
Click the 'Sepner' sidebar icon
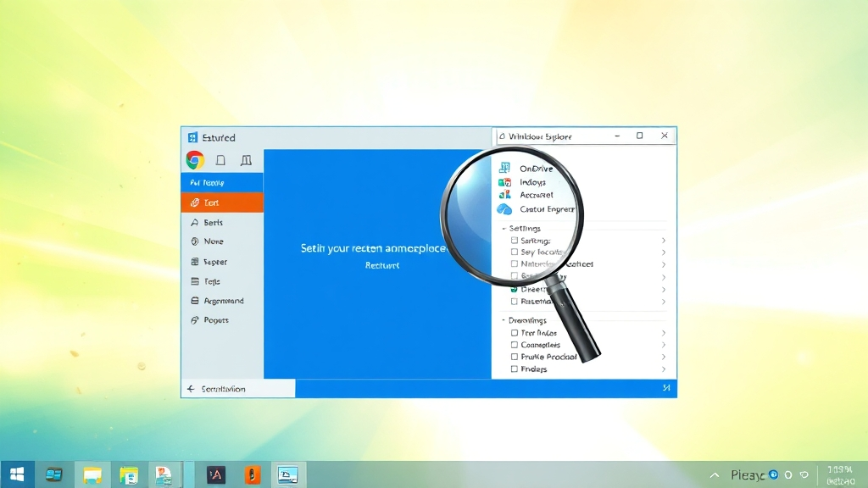click(194, 262)
